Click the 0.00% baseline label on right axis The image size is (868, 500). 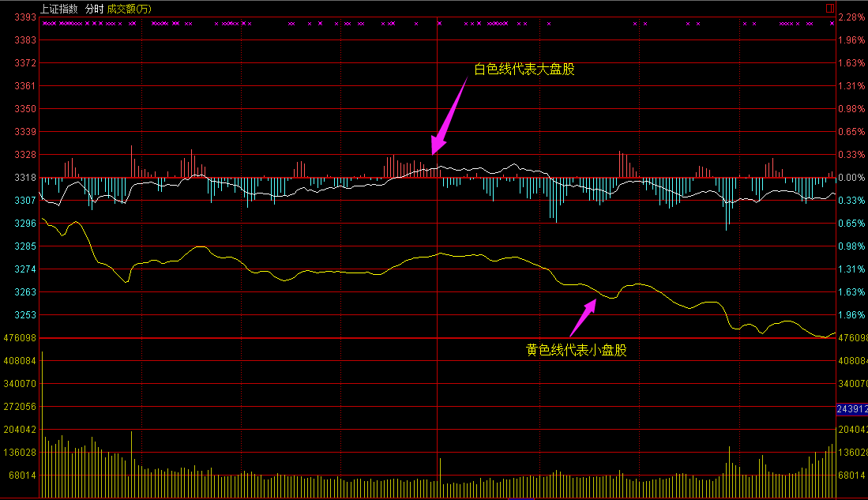851,178
